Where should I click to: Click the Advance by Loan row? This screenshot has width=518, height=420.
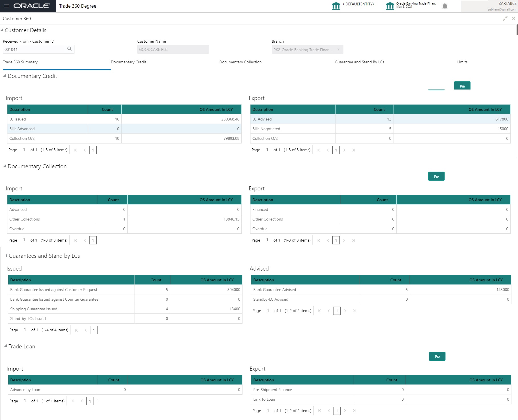pos(125,390)
